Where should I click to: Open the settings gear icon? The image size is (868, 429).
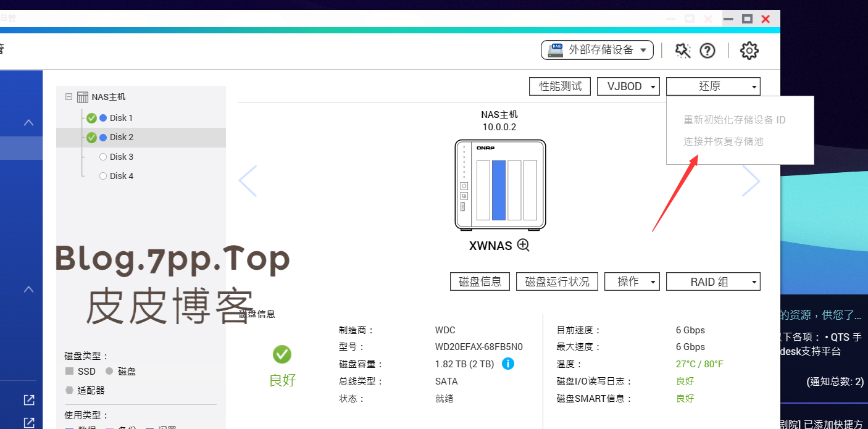click(x=749, y=51)
